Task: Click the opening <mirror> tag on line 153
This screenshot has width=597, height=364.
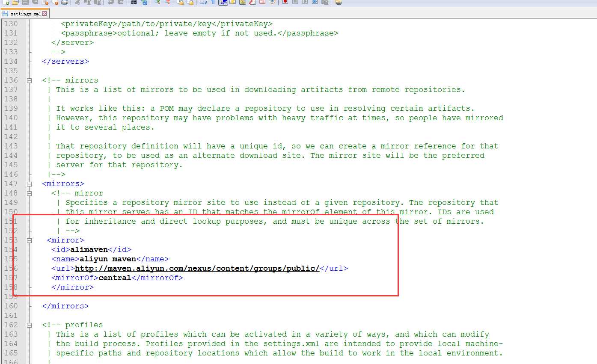Action: pos(65,240)
